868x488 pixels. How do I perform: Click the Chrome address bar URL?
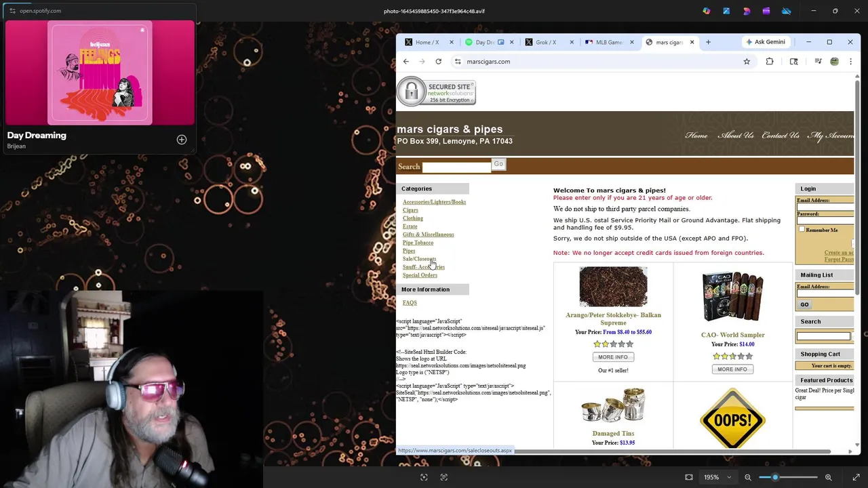488,62
